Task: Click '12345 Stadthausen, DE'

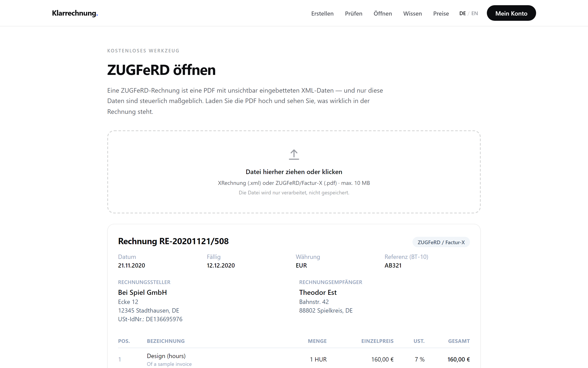Action: (149, 311)
